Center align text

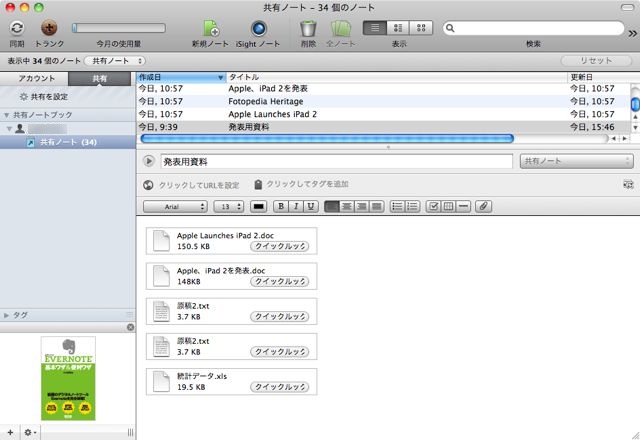point(347,207)
